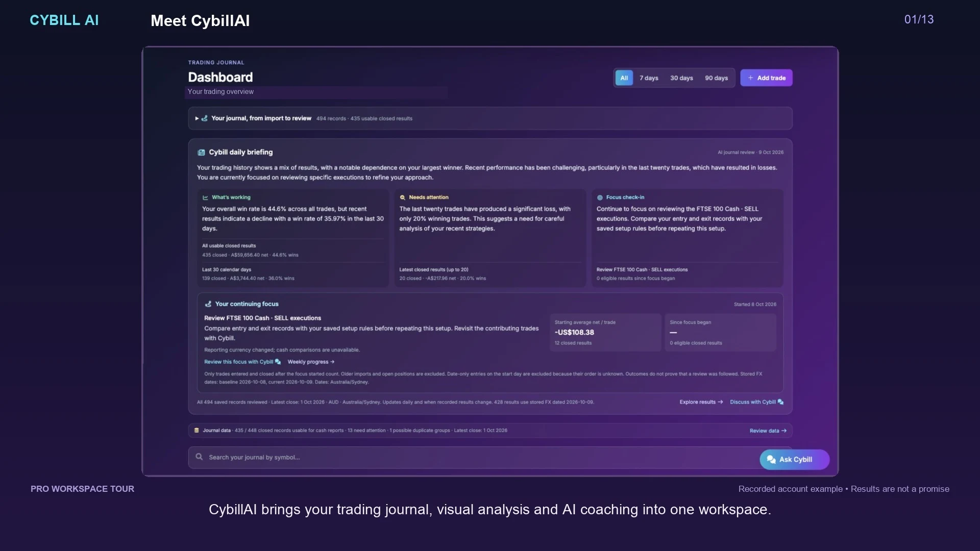980x551 pixels.
Task: Click the 'Starting average net / trade' -US$108.38 value
Action: (574, 332)
